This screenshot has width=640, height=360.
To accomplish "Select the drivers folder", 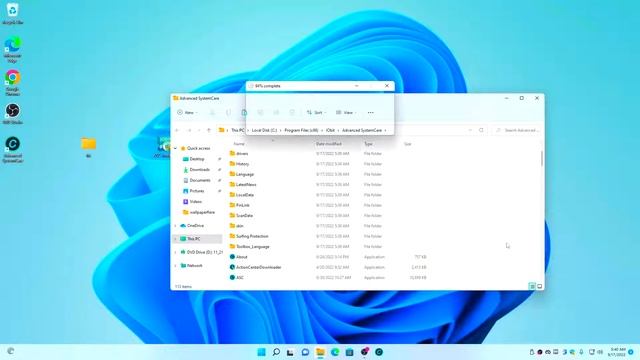I will point(242,154).
